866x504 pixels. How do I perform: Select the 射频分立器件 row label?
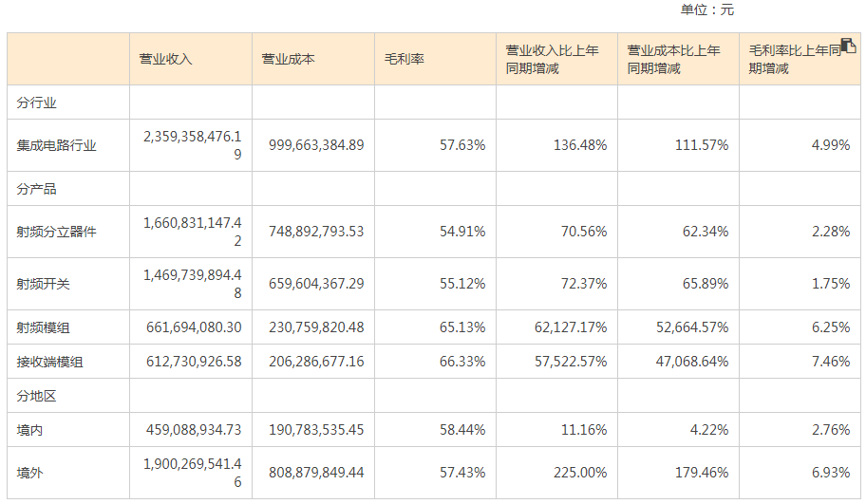pos(57,232)
